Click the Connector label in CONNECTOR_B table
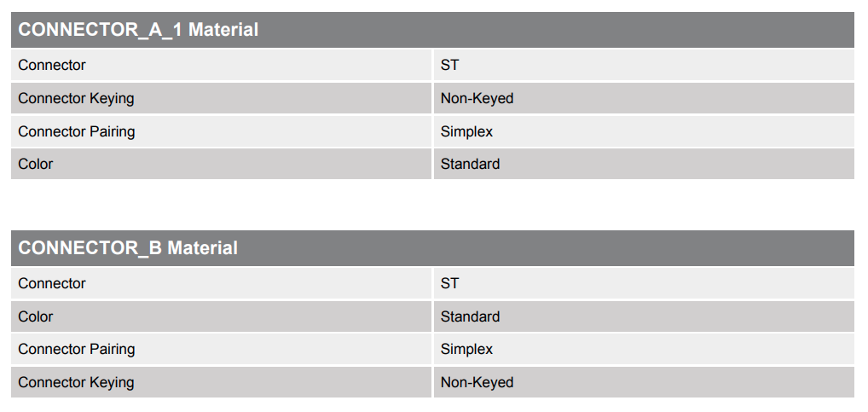The width and height of the screenshot is (868, 412). pos(52,283)
